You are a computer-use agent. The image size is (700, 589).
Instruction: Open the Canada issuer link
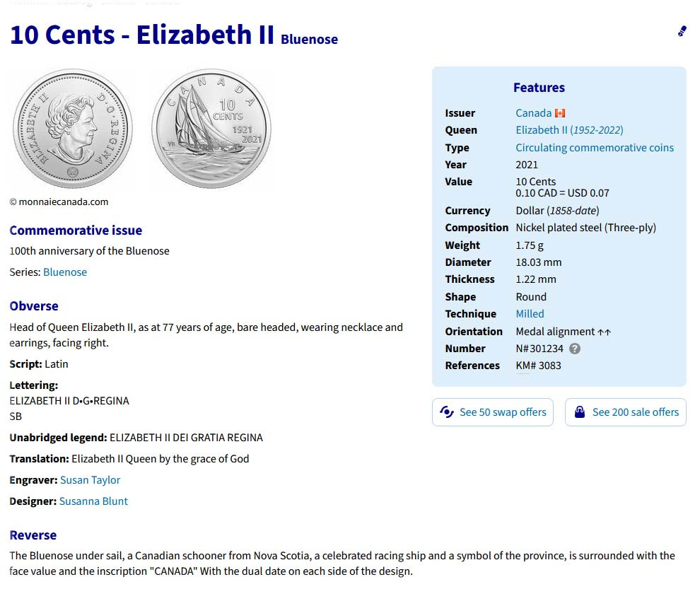[x=533, y=113]
